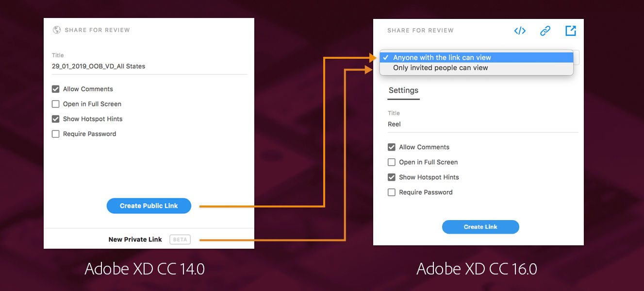Uncheck Allow Comments in the left panel

click(x=56, y=89)
